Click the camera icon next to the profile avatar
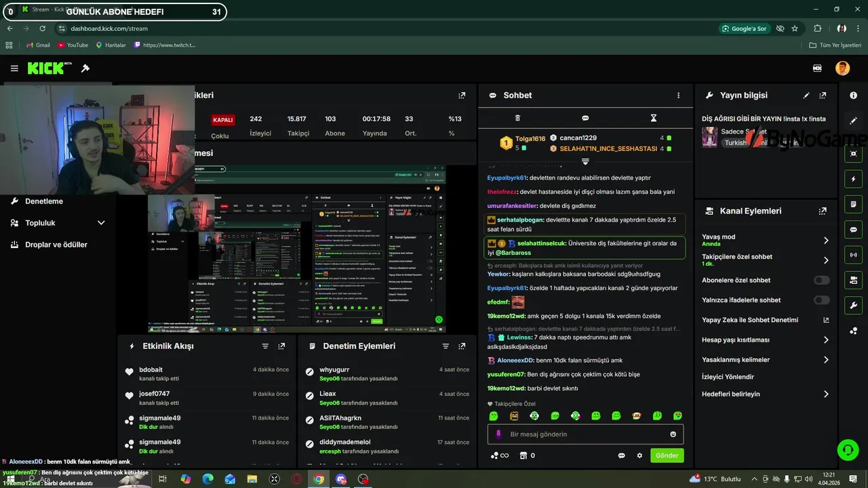Viewport: 868px width, 488px height. [817, 68]
